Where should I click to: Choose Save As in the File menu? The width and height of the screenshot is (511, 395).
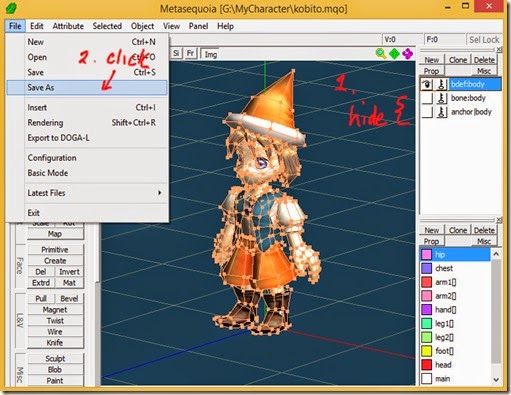pos(87,87)
